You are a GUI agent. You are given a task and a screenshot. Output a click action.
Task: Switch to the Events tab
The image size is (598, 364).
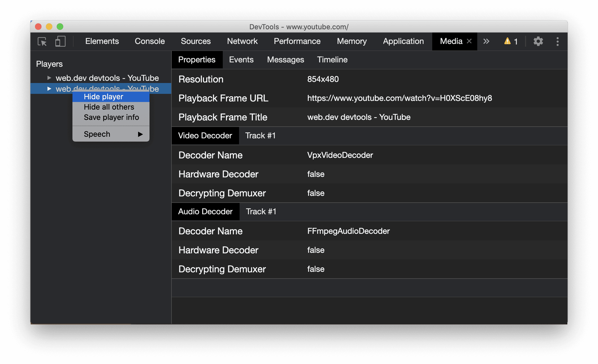(x=241, y=59)
